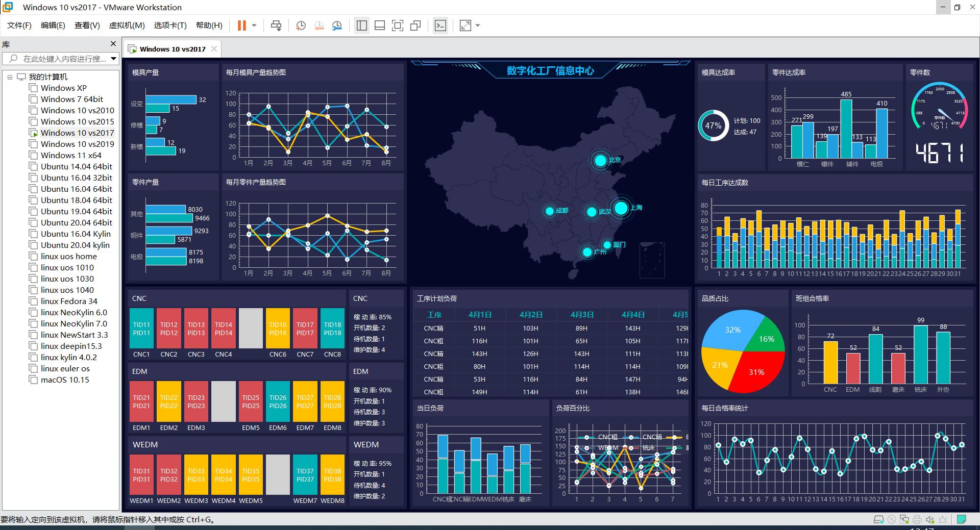The width and height of the screenshot is (980, 530).
Task: Click the sound card status icon
Action: click(930, 520)
